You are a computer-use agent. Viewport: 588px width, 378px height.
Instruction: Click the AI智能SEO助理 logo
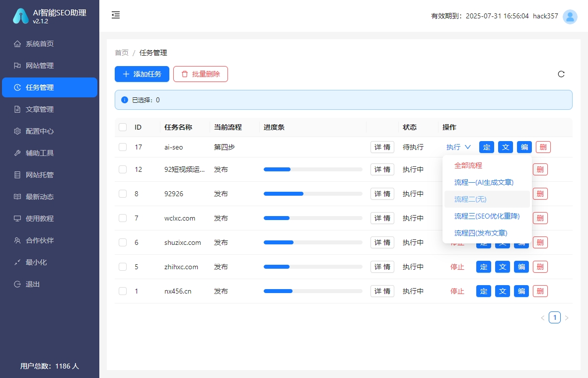(21, 16)
